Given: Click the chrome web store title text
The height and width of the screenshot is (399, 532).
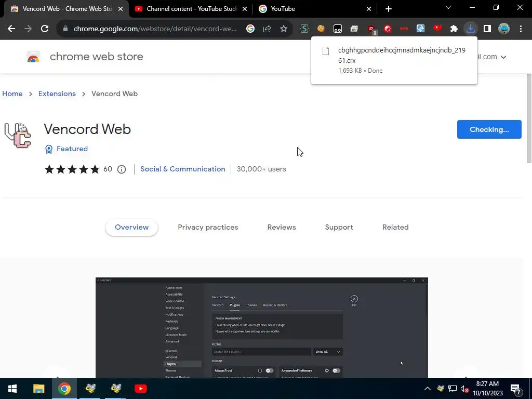Looking at the screenshot, I should coord(96,57).
